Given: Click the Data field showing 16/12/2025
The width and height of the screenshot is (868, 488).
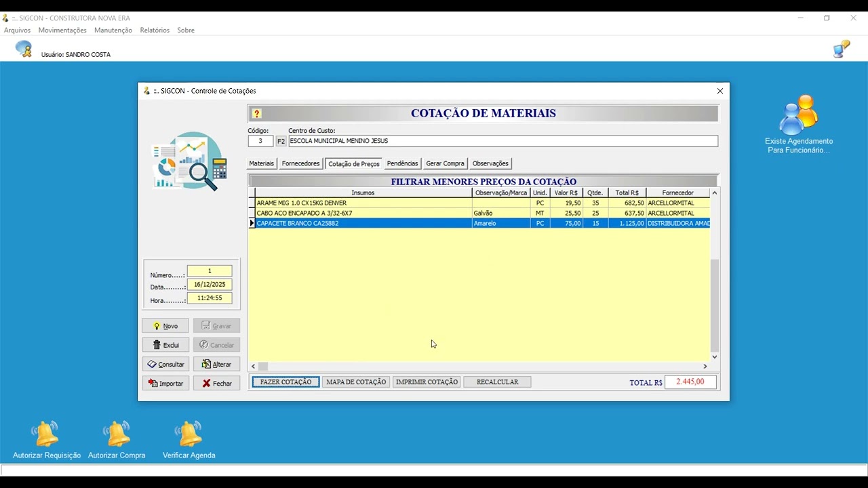Looking at the screenshot, I should (x=210, y=285).
